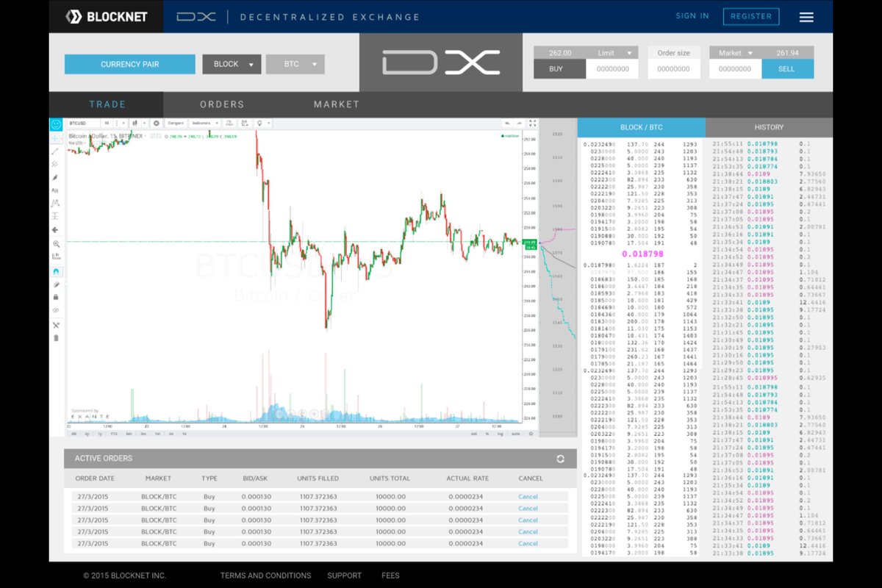Open chart properties gear in chart toolbar

pyautogui.click(x=156, y=123)
